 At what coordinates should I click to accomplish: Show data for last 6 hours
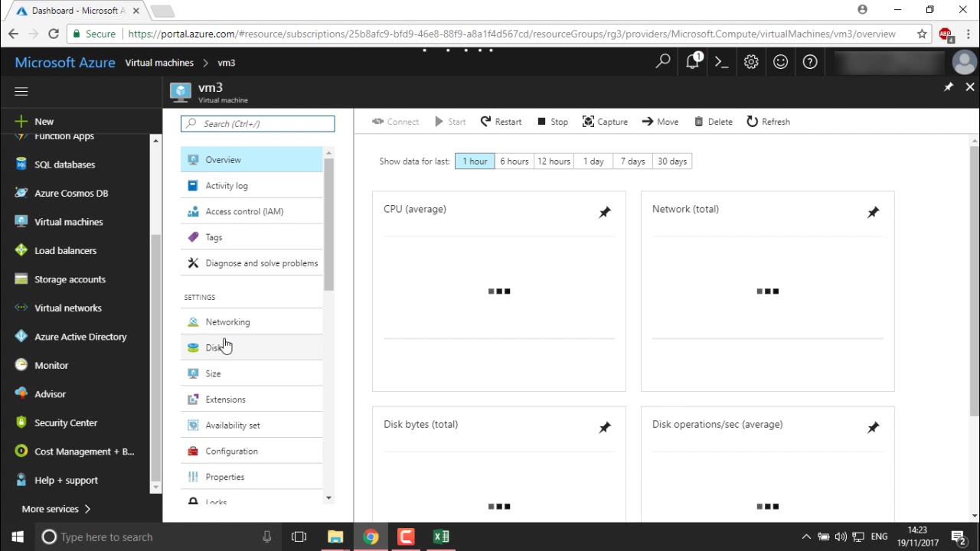514,161
